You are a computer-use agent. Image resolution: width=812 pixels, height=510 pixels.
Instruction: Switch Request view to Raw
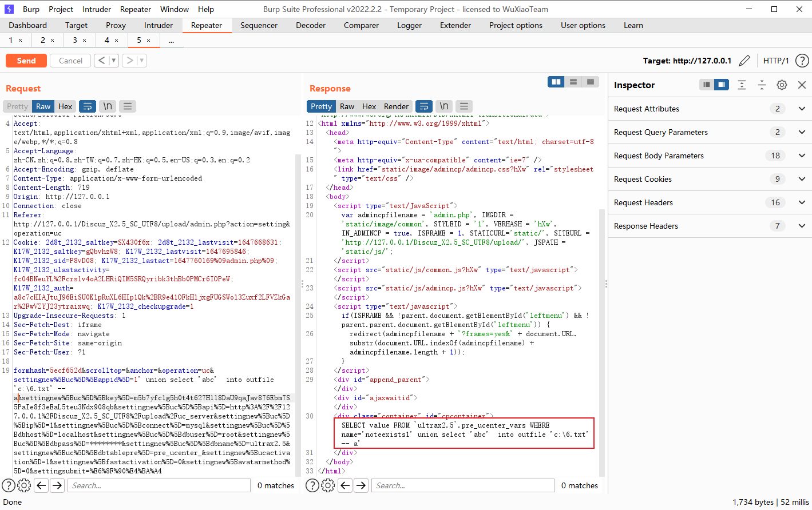[43, 106]
